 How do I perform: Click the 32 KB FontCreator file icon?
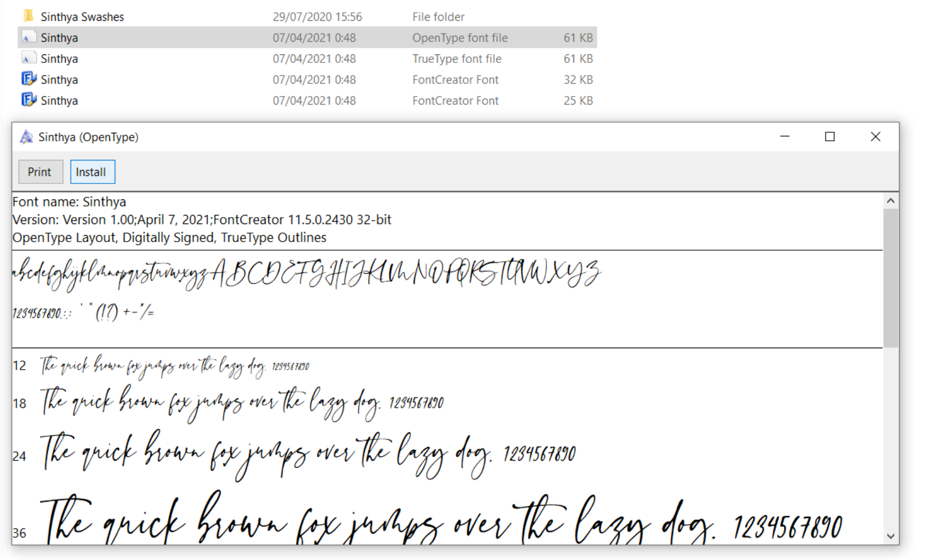click(x=29, y=79)
